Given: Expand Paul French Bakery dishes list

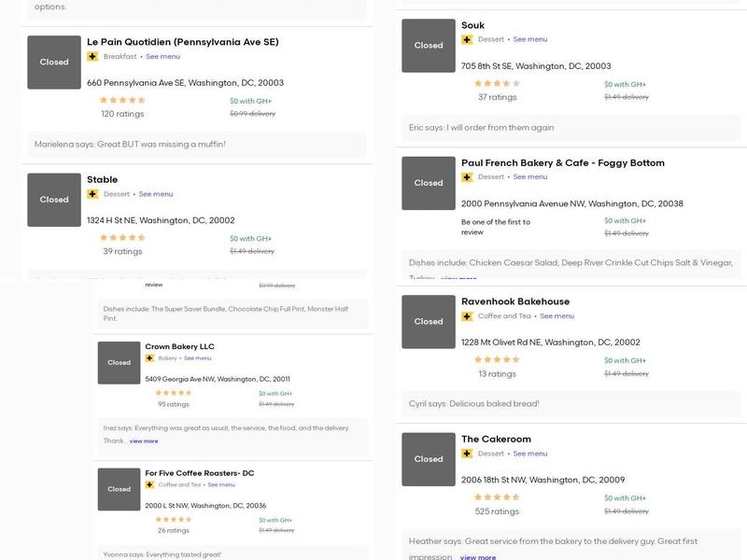Looking at the screenshot, I should [458, 278].
